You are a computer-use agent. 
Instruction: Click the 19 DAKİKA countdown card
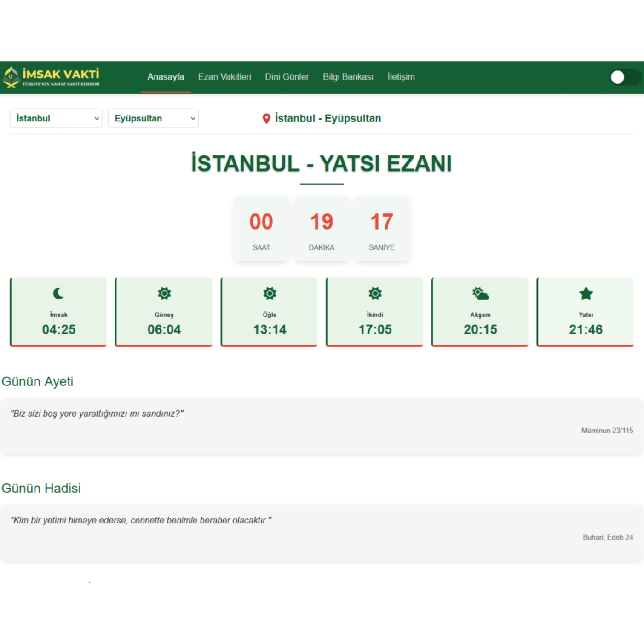[x=322, y=229]
